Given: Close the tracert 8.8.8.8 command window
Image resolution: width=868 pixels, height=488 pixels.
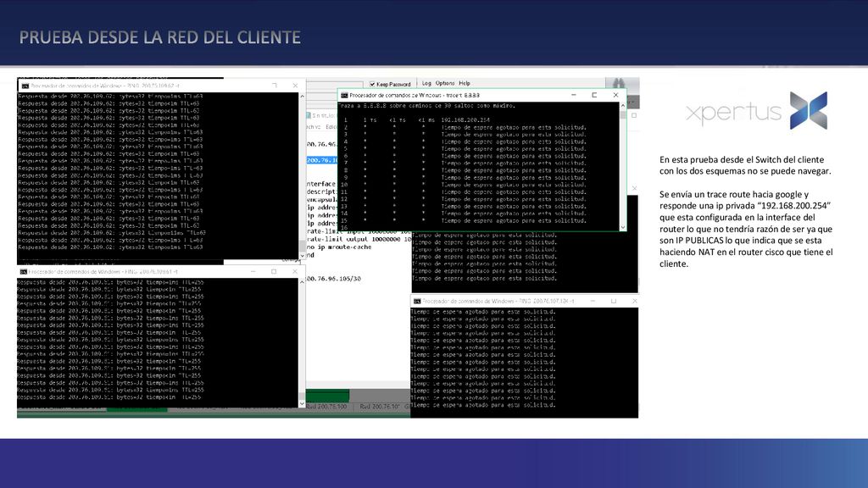Looking at the screenshot, I should pos(615,95).
